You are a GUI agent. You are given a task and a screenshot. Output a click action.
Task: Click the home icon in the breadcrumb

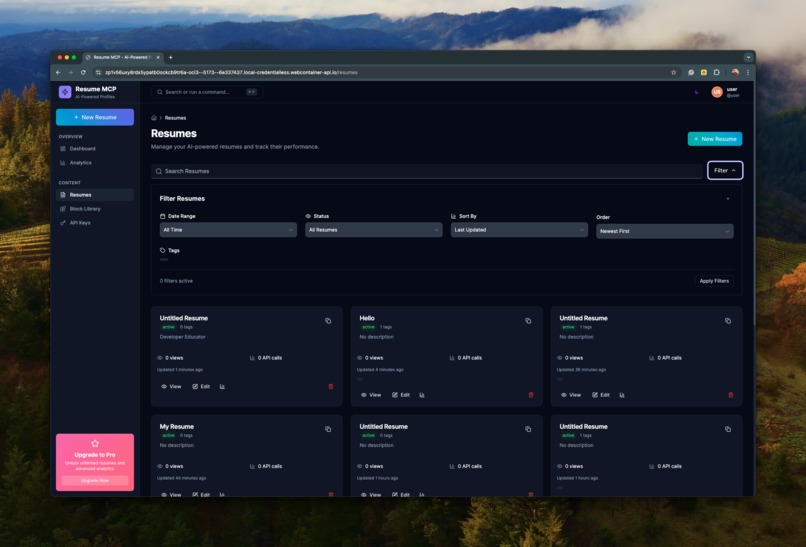[154, 118]
